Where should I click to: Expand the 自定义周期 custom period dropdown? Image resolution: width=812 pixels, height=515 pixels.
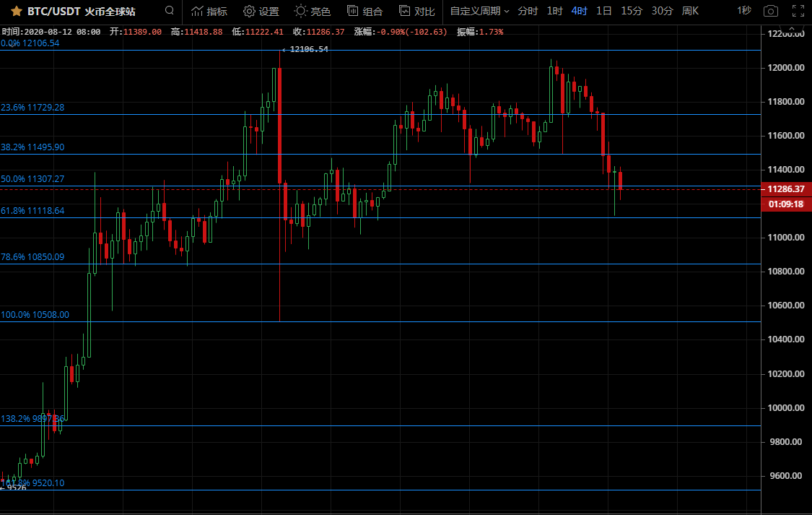click(x=479, y=12)
